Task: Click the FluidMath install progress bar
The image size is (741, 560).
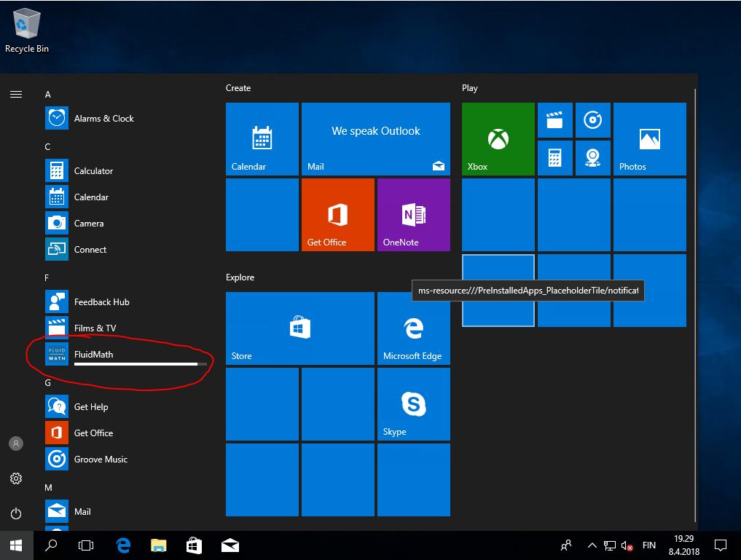Action: click(x=141, y=364)
